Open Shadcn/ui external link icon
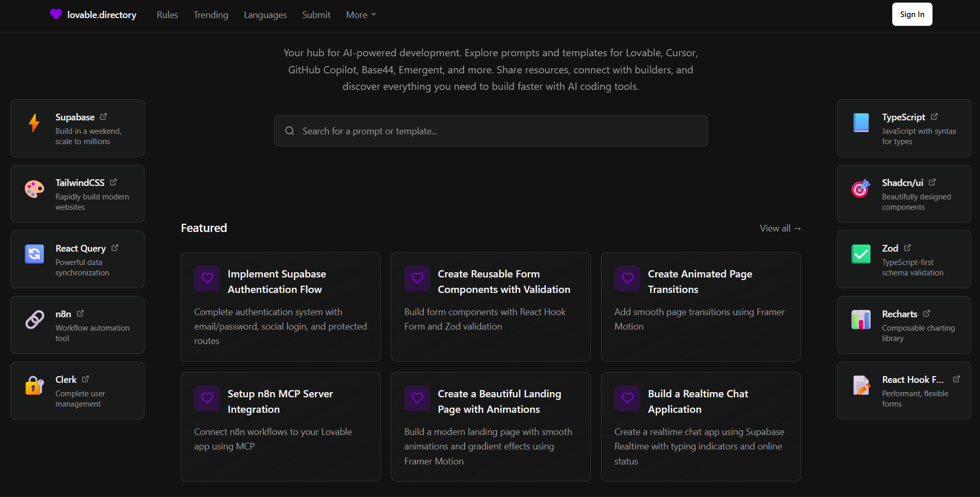 click(932, 182)
